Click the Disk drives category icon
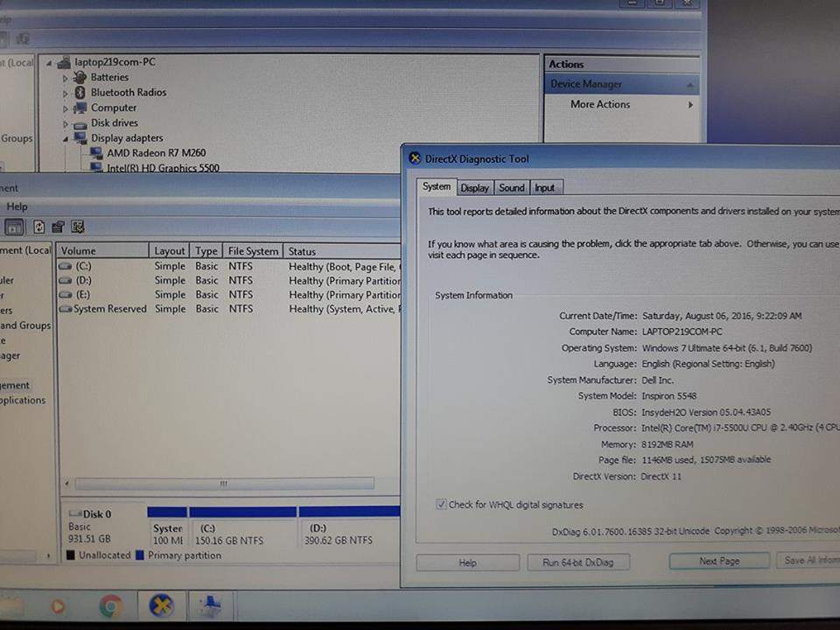Viewport: 840px width, 630px height. tap(80, 123)
